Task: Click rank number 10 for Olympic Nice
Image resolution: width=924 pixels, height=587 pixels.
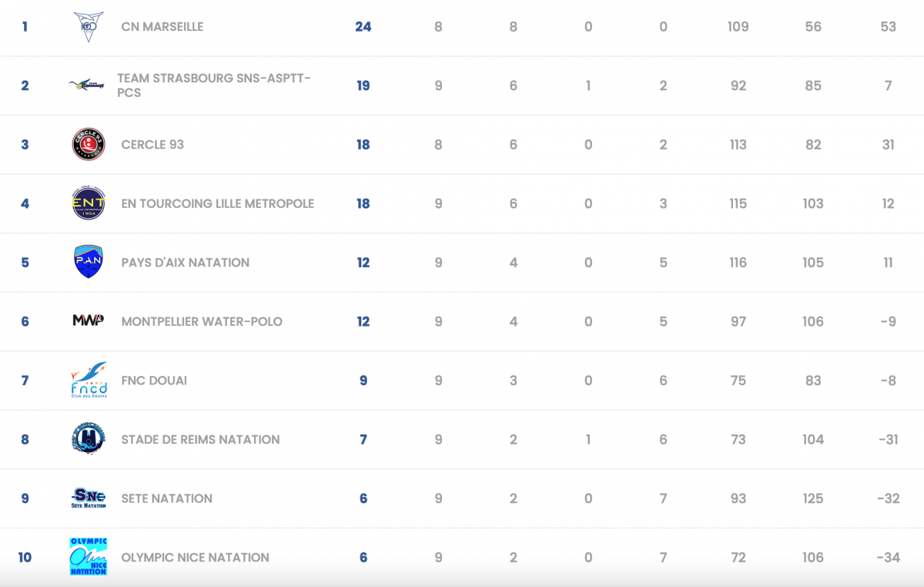Action: [25, 558]
